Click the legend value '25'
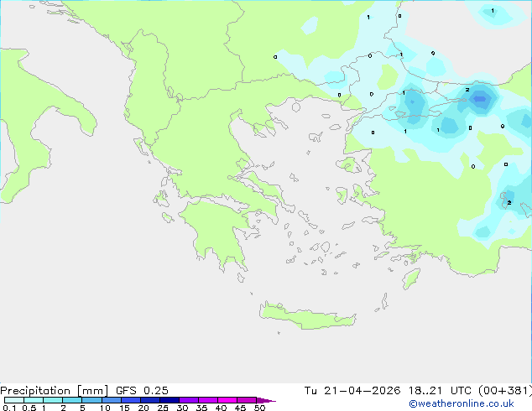532x411 pixels. coord(163,408)
